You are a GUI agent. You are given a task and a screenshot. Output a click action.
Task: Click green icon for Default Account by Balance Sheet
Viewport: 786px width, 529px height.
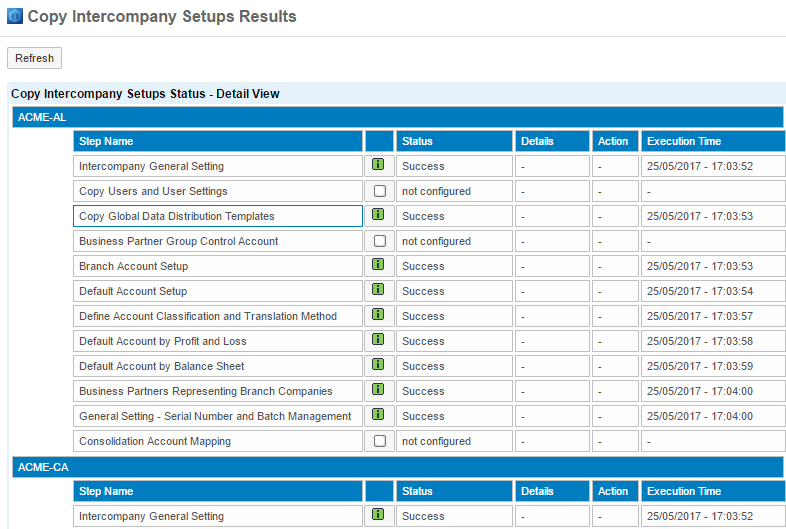coord(378,365)
